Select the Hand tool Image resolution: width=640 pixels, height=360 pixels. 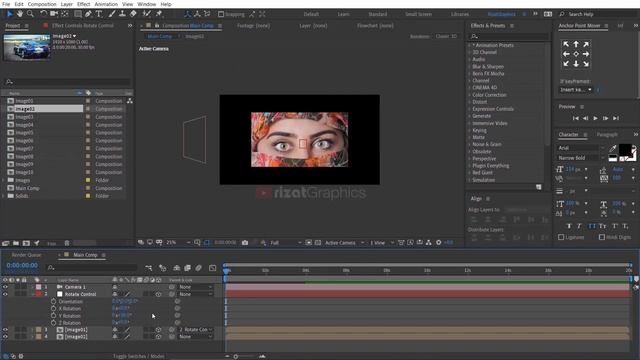tap(20, 14)
